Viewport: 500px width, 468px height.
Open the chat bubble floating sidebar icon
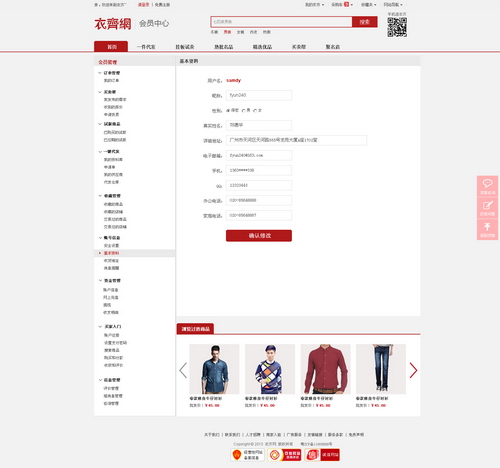tap(487, 186)
